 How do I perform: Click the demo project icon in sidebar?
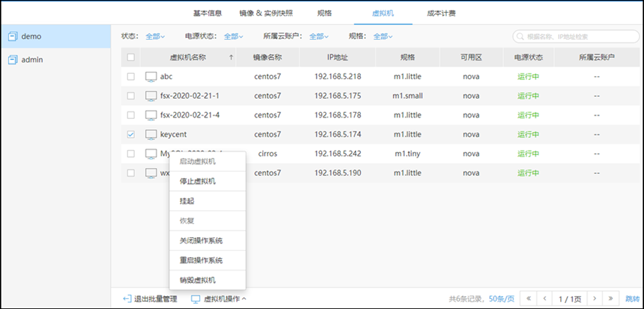pos(13,36)
